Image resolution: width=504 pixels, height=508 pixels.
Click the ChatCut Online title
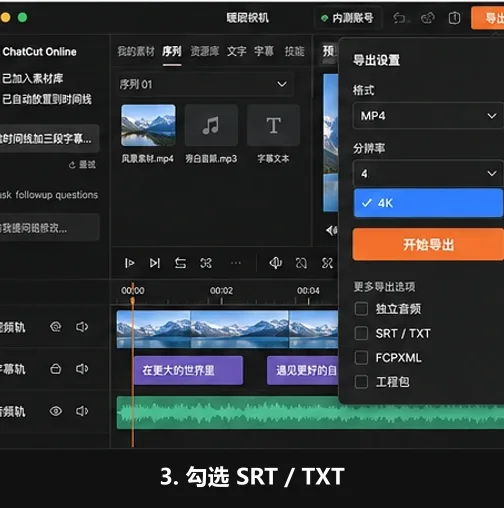point(39,52)
